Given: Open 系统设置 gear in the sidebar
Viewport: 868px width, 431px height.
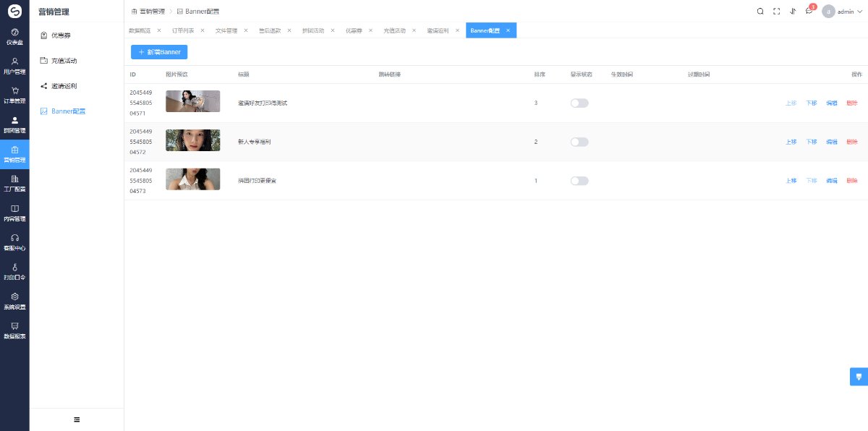Looking at the screenshot, I should pos(14,301).
